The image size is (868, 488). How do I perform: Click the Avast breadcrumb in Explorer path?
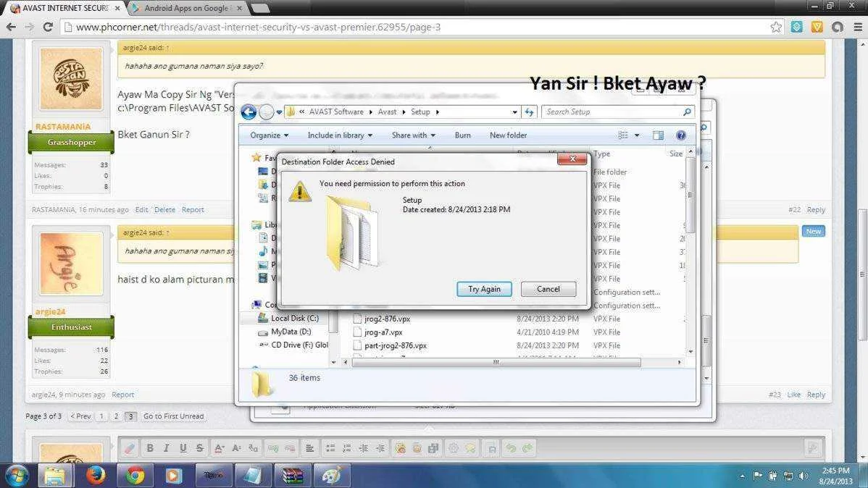387,112
